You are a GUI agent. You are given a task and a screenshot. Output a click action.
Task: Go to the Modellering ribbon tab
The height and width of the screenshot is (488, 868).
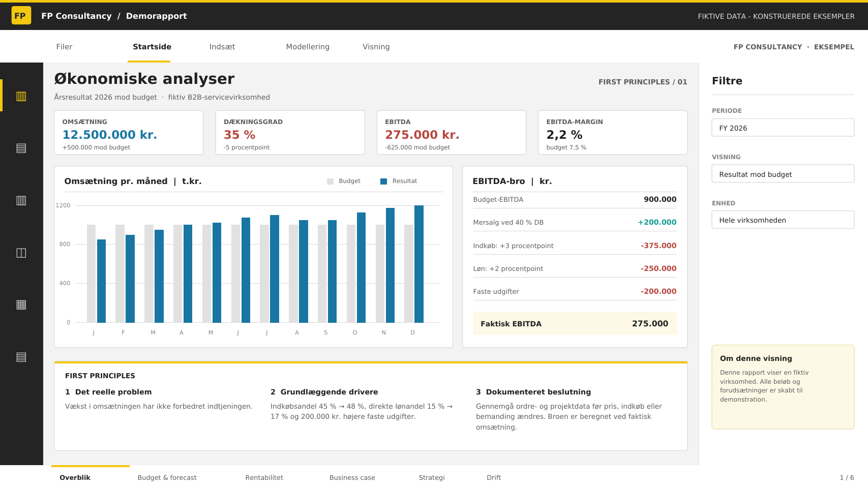[308, 47]
